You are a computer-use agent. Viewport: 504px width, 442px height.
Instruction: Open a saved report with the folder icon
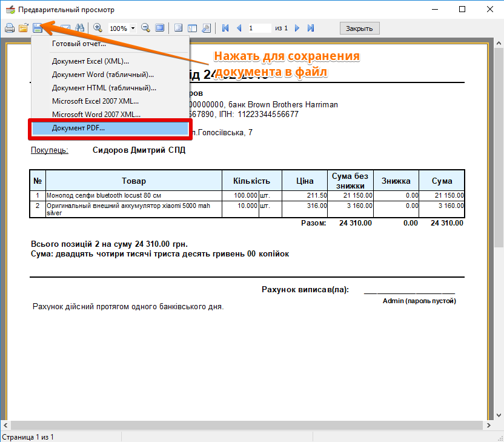(24, 28)
